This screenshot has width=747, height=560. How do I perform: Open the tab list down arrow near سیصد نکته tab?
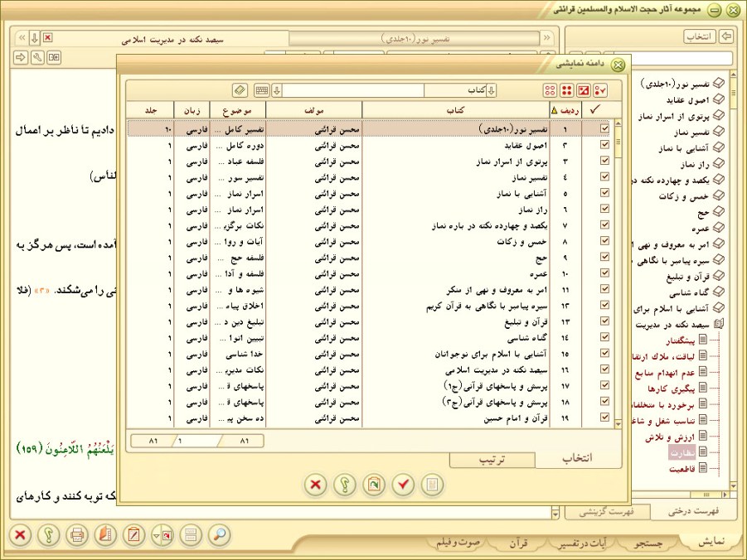point(34,37)
